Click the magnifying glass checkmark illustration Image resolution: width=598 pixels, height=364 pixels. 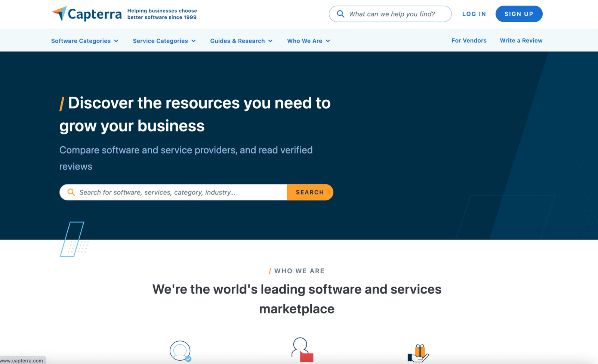tap(181, 351)
